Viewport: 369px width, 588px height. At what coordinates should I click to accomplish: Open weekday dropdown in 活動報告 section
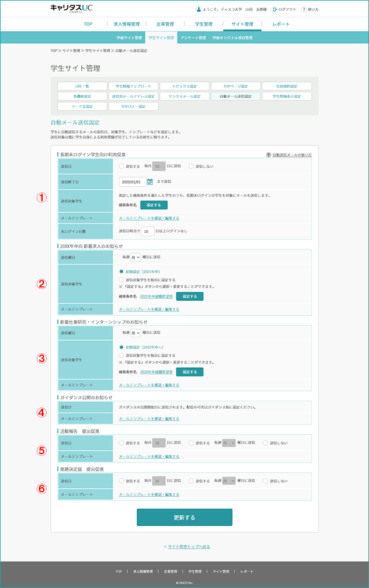pyautogui.click(x=229, y=443)
